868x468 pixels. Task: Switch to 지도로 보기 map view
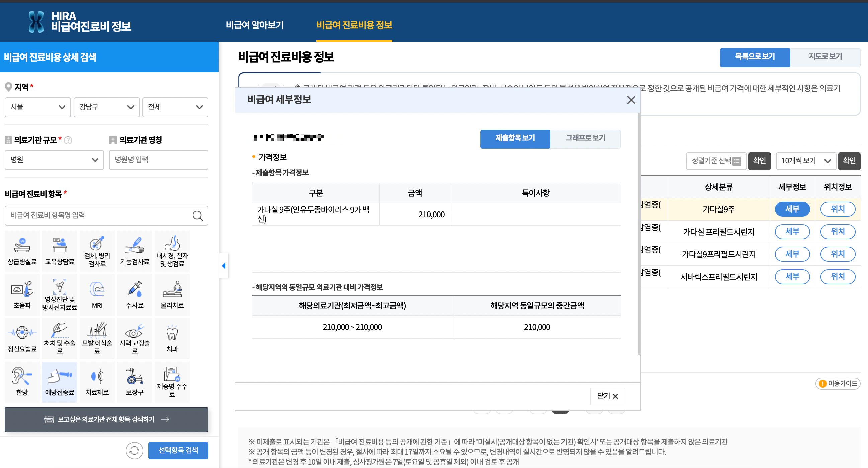coord(825,56)
